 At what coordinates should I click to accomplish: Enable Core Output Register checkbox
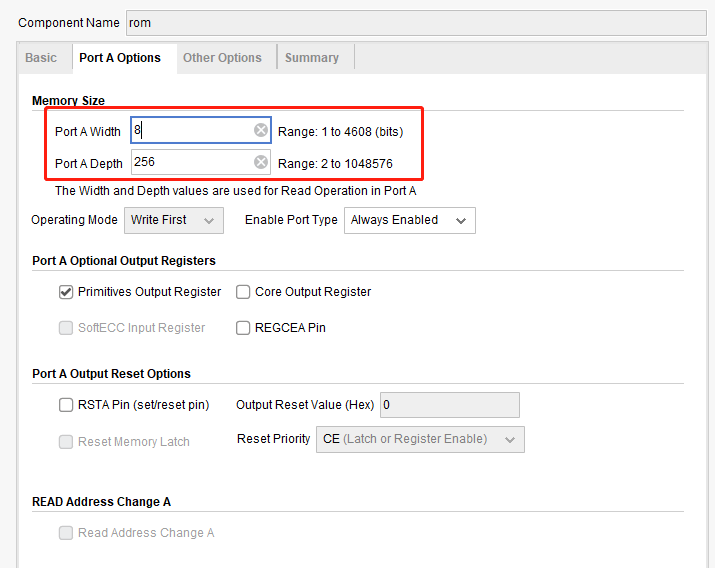pyautogui.click(x=243, y=292)
